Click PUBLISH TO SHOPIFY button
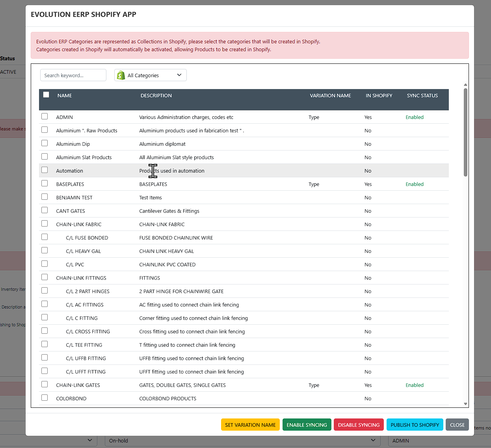The image size is (491, 448). pyautogui.click(x=415, y=425)
